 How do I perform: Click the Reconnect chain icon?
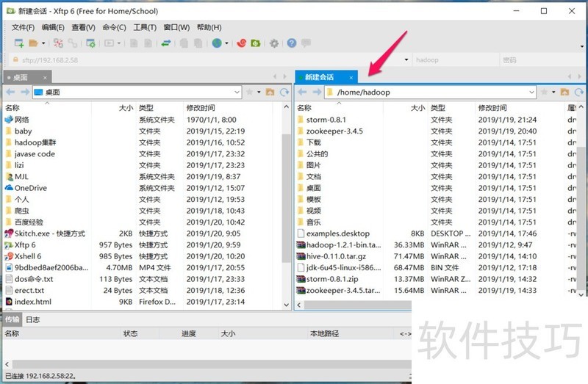pyautogui.click(x=72, y=43)
